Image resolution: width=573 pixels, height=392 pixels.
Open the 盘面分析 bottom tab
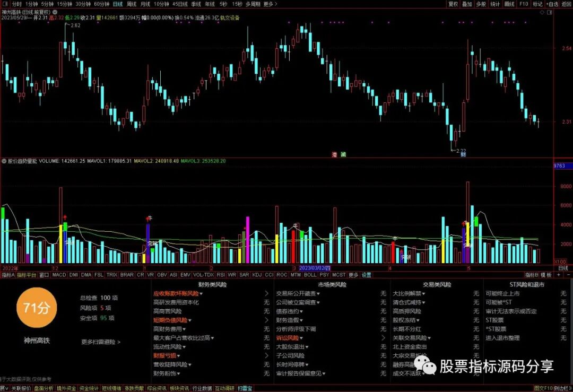(x=44, y=388)
